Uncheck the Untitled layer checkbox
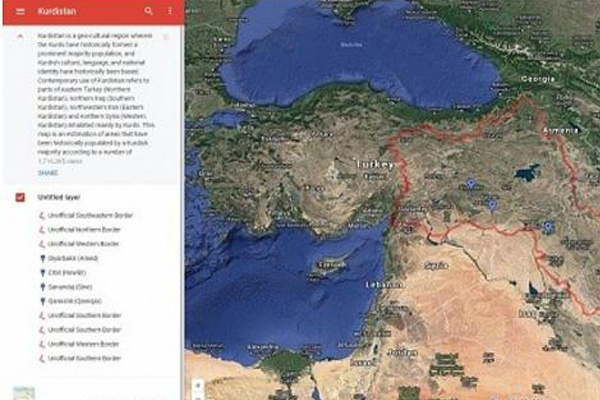 click(20, 197)
